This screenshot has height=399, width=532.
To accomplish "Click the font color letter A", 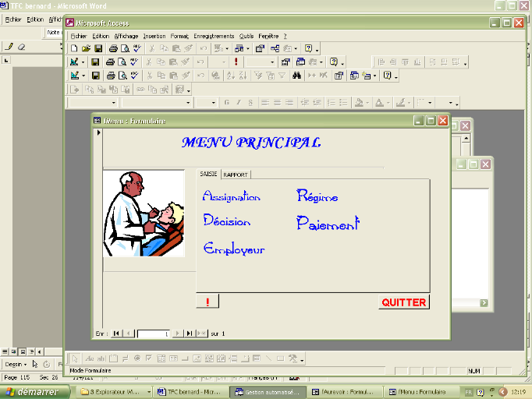I will (x=379, y=103).
